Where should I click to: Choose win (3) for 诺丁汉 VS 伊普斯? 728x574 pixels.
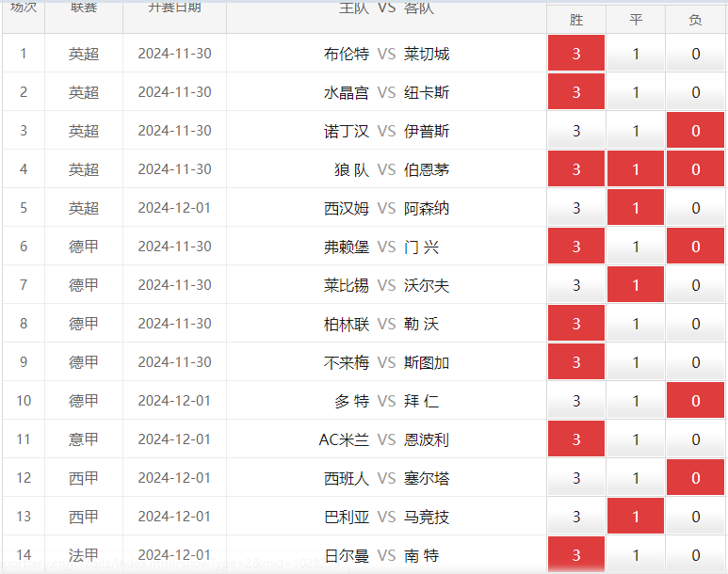(576, 130)
